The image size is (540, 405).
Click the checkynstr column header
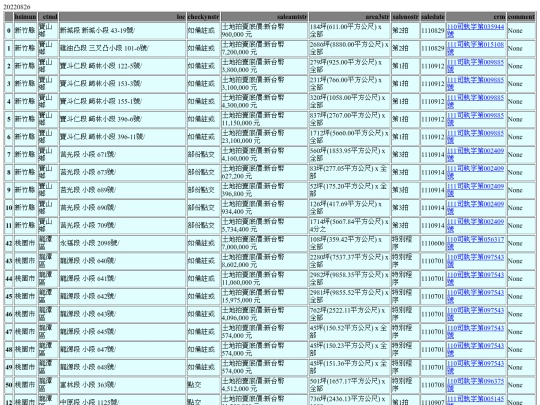pos(203,17)
